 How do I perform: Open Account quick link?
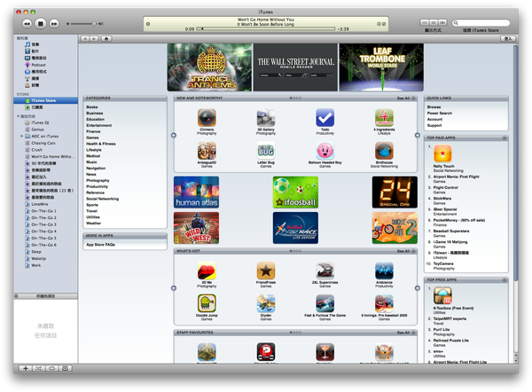[434, 119]
